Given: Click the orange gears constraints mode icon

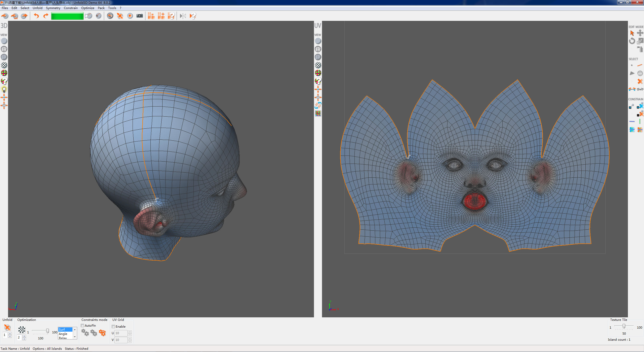Looking at the screenshot, I should [102, 333].
